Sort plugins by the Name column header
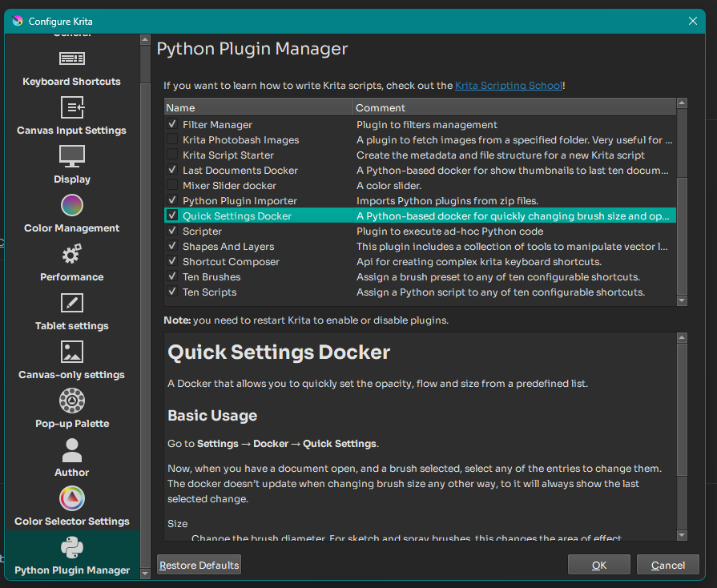Image resolution: width=717 pixels, height=588 pixels. pos(259,108)
